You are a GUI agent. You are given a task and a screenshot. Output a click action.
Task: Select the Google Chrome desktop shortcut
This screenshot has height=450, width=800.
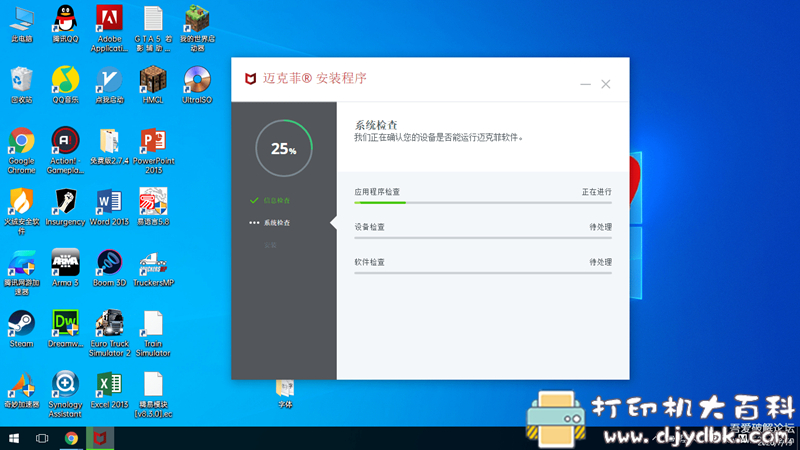[21, 150]
